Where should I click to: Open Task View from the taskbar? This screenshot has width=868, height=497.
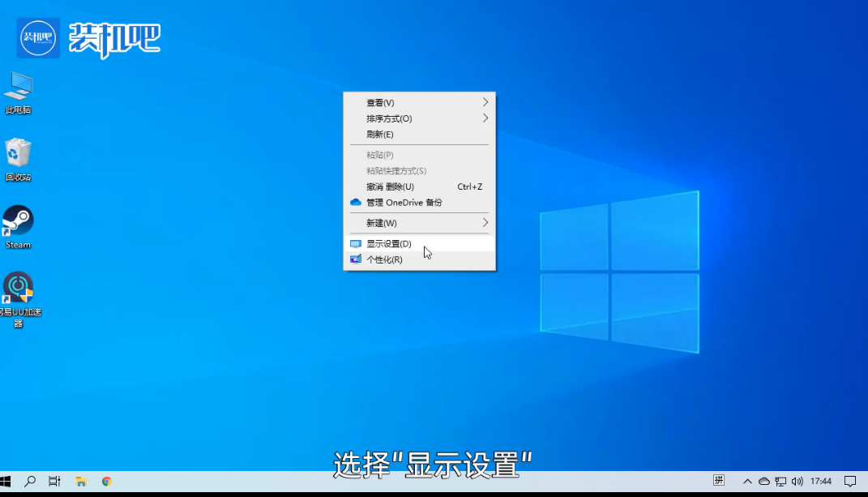[x=53, y=480]
